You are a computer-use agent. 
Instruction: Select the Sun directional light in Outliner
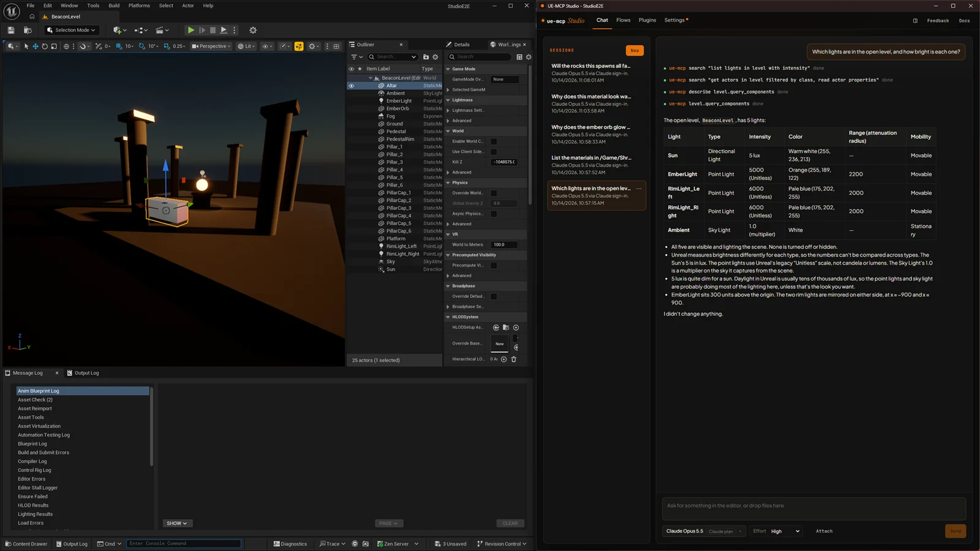[391, 269]
